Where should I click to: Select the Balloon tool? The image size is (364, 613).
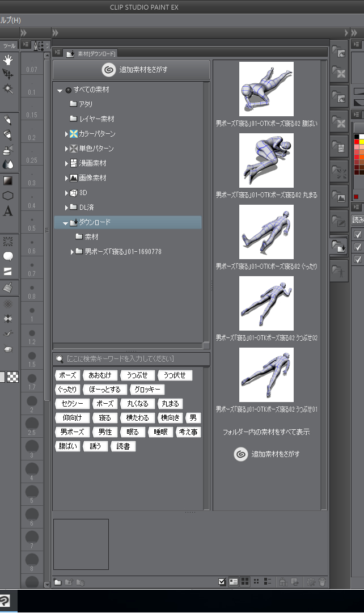8,256
